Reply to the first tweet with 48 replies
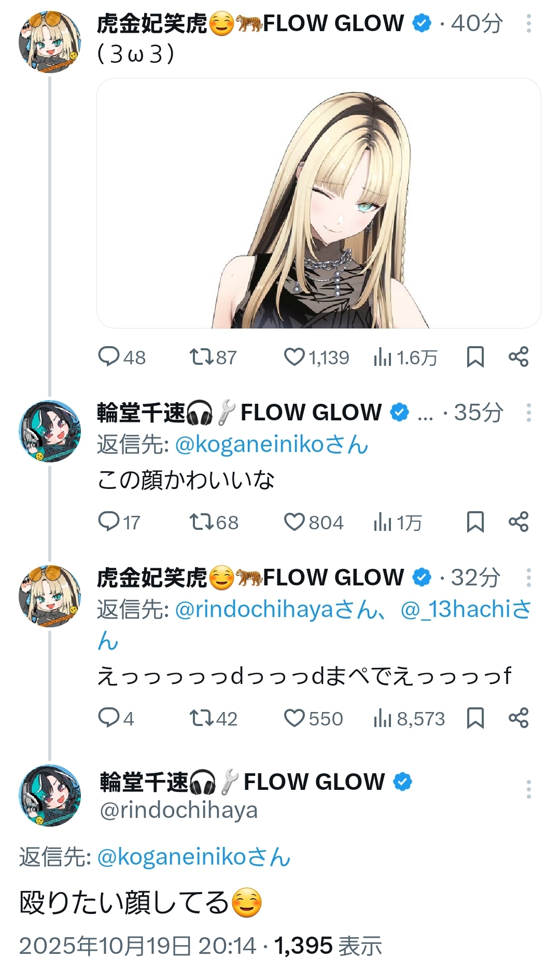The image size is (560, 958). pyautogui.click(x=109, y=357)
